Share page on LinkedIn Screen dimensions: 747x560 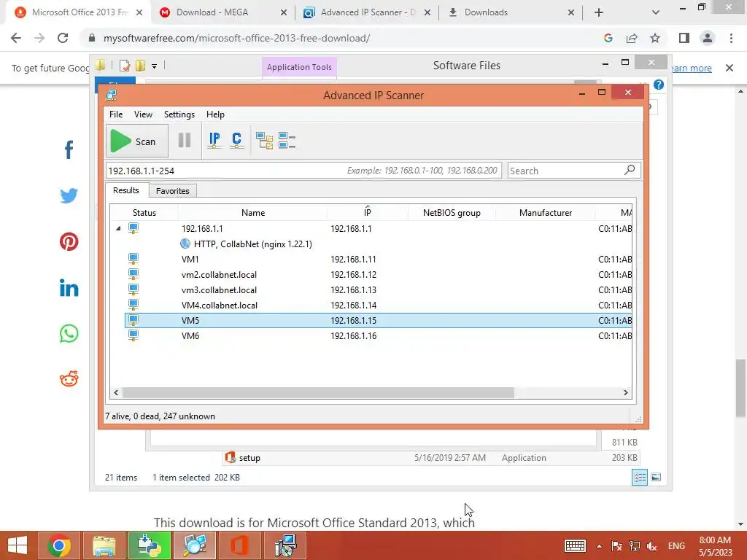pos(69,287)
